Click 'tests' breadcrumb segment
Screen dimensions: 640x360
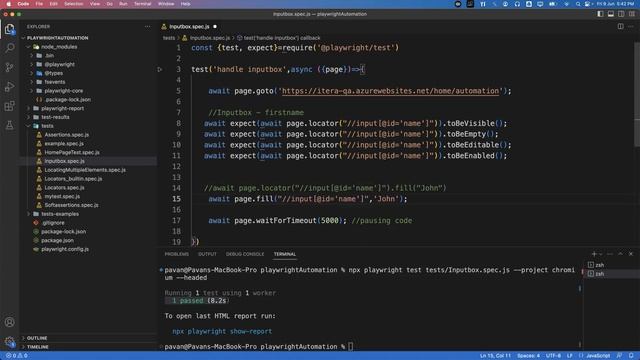click(x=169, y=38)
